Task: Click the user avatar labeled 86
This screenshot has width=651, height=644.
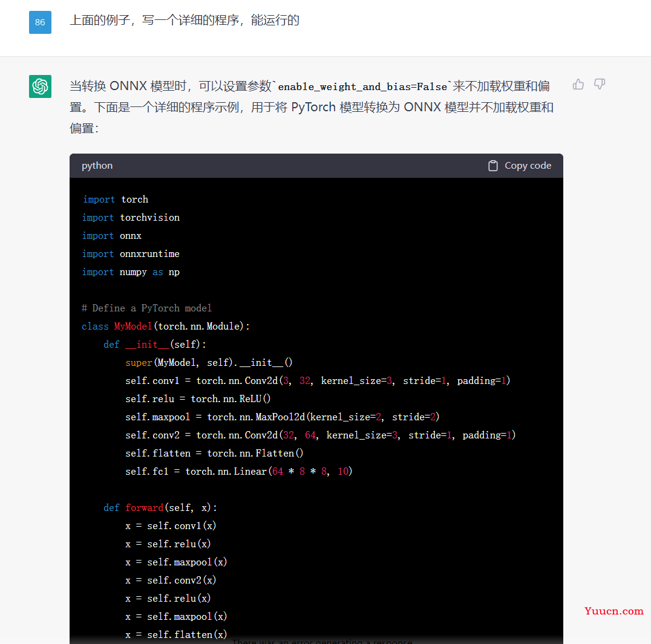Action: click(41, 22)
